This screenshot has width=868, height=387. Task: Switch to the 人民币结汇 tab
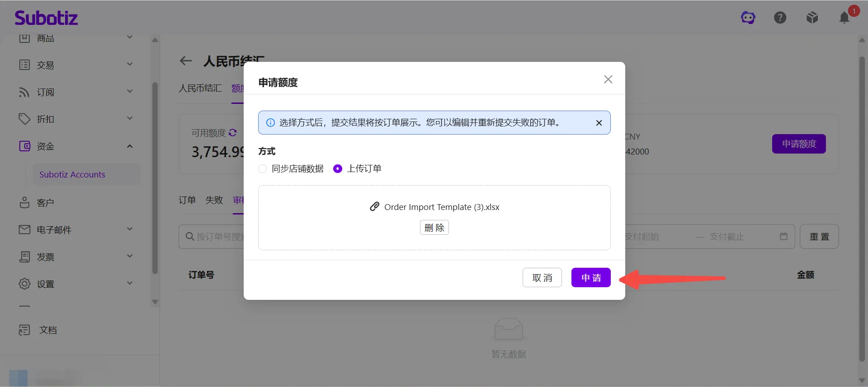click(x=200, y=88)
